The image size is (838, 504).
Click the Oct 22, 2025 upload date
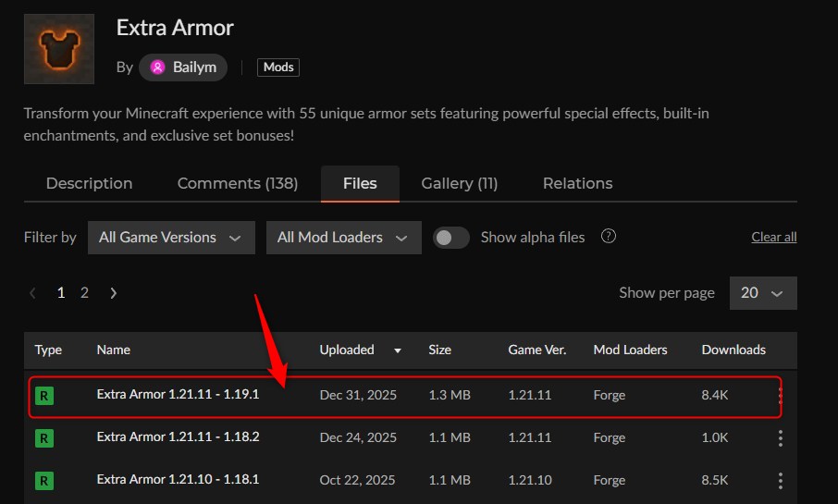(x=358, y=480)
